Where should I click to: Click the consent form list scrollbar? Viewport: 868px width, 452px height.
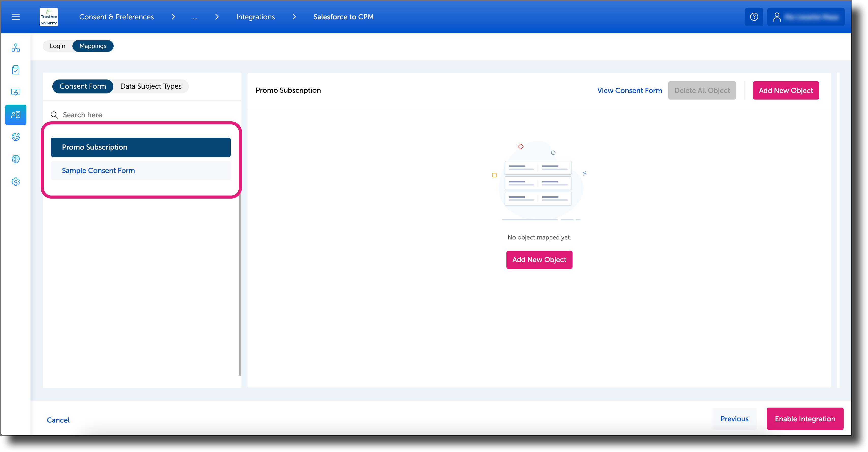240,286
